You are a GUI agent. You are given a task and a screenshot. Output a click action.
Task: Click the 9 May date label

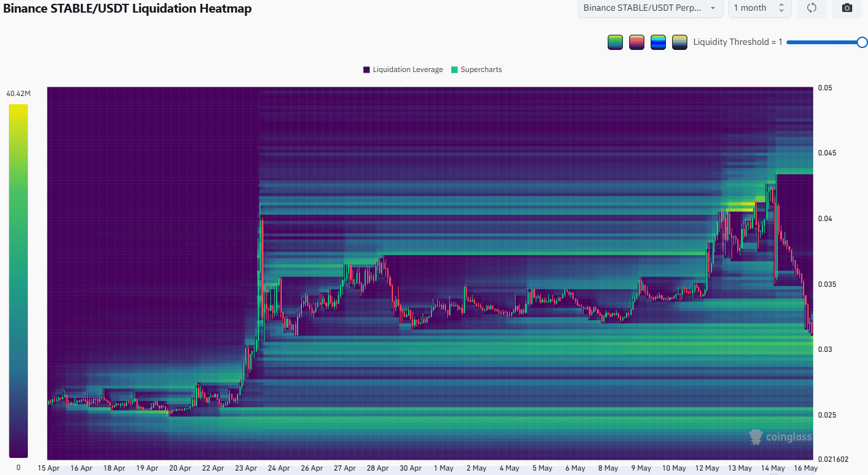(641, 468)
